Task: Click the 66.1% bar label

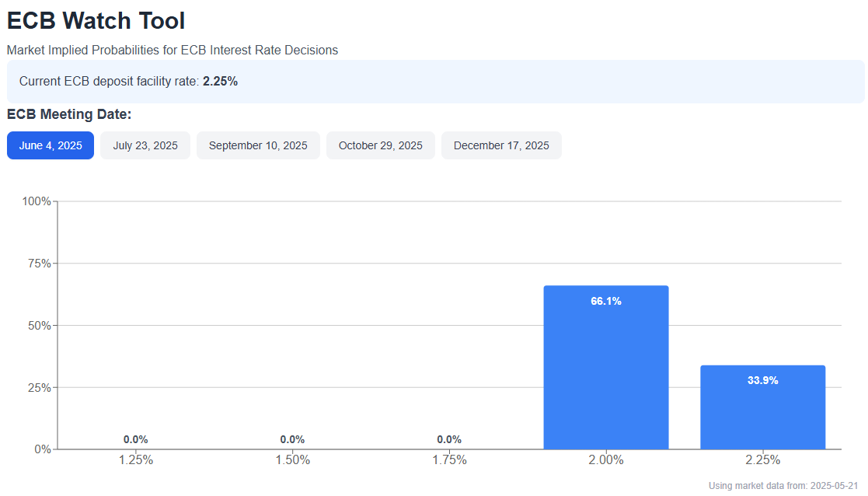Action: tap(606, 301)
